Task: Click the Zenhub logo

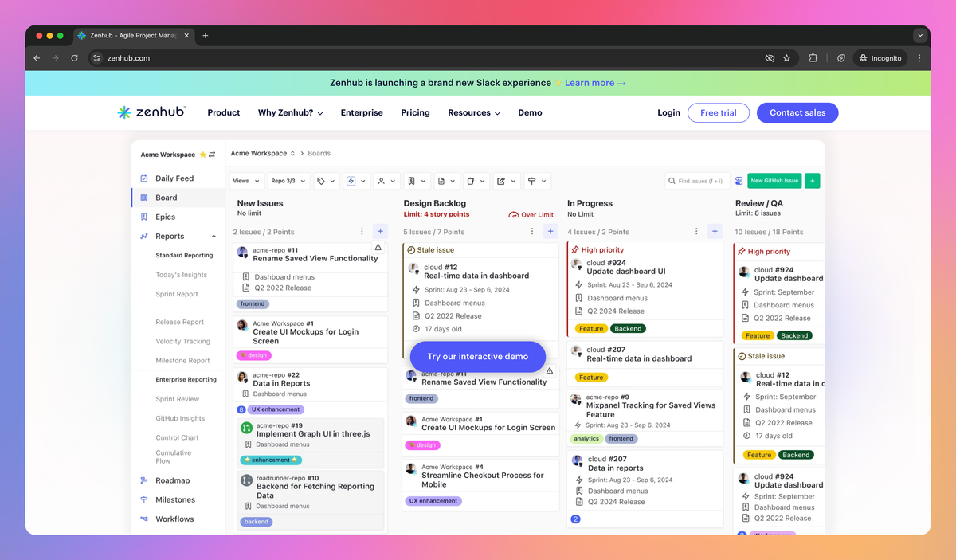Action: (151, 112)
